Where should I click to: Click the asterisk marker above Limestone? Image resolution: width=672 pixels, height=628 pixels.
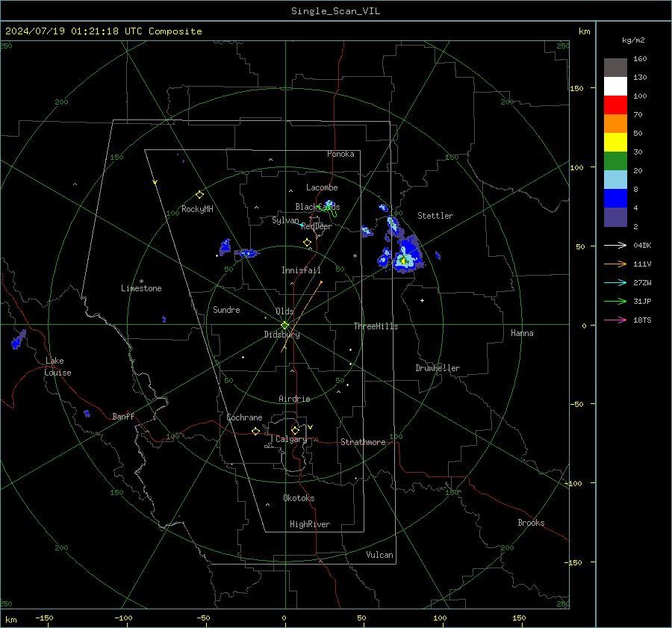click(141, 282)
